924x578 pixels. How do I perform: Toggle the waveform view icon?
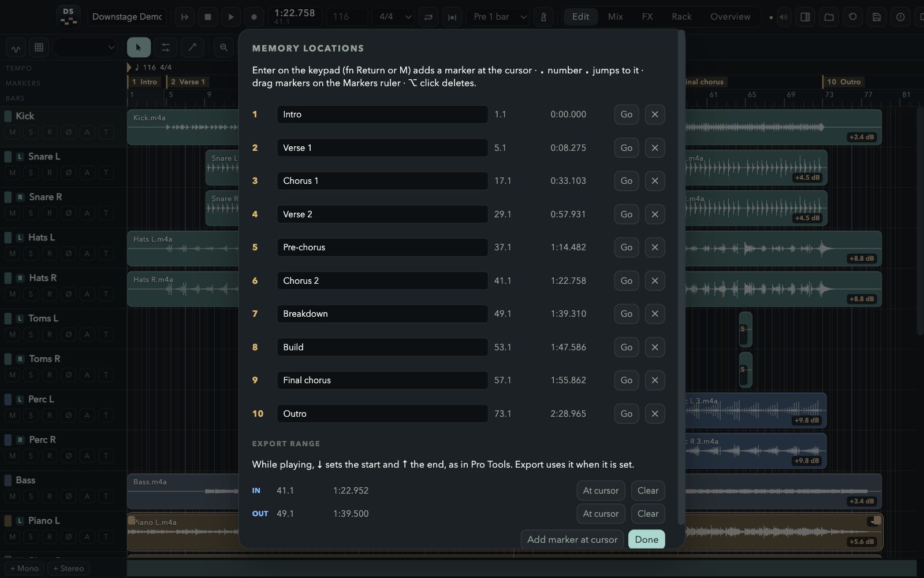click(16, 47)
